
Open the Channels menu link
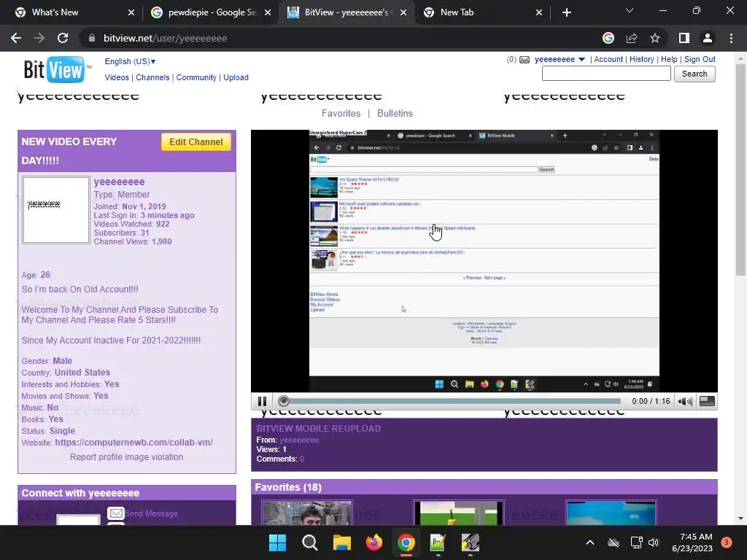(x=152, y=77)
